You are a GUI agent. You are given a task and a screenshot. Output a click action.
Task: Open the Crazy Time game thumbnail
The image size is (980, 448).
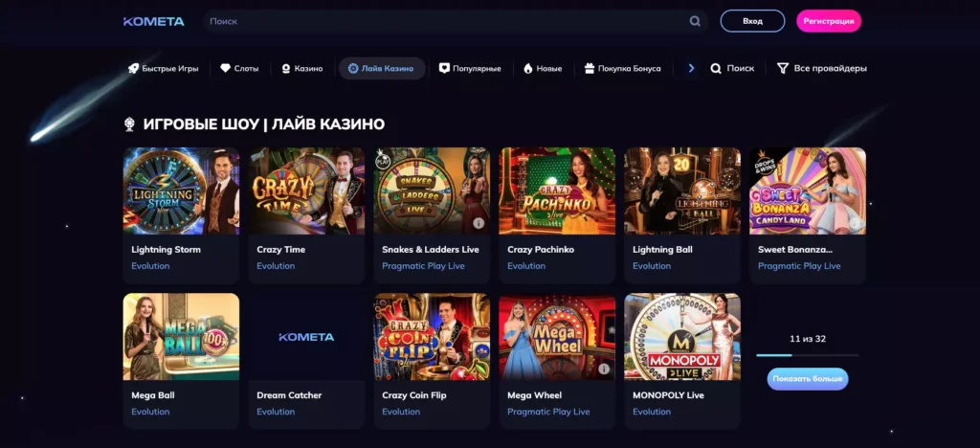click(306, 190)
